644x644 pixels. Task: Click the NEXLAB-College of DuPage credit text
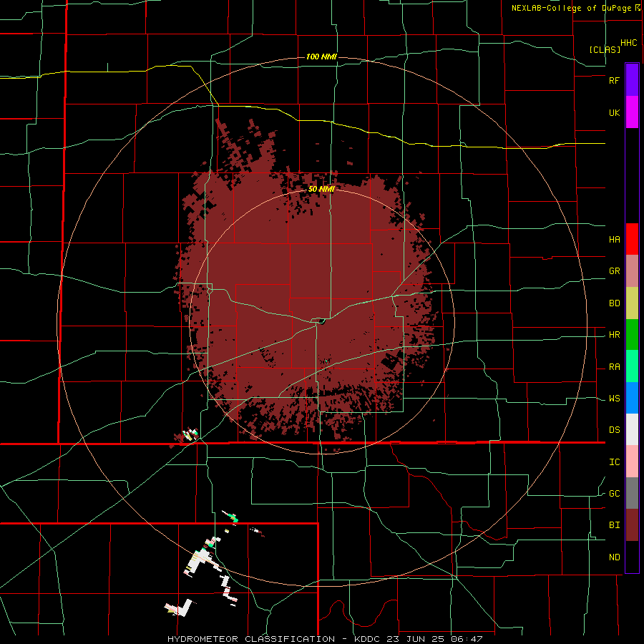pyautogui.click(x=571, y=8)
